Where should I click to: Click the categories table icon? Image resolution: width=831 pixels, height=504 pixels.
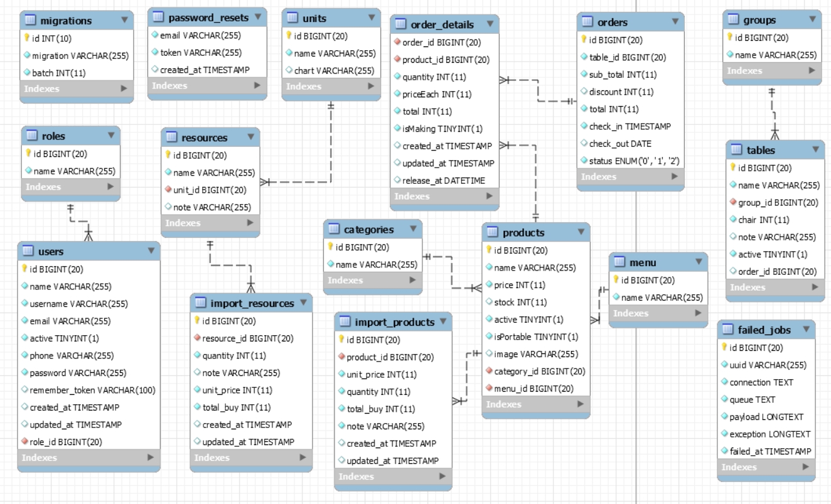click(334, 229)
